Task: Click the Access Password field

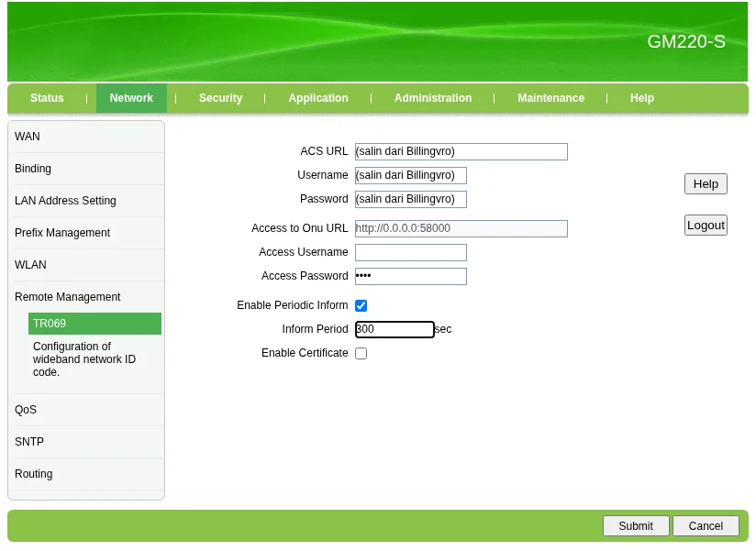Action: 411,277
